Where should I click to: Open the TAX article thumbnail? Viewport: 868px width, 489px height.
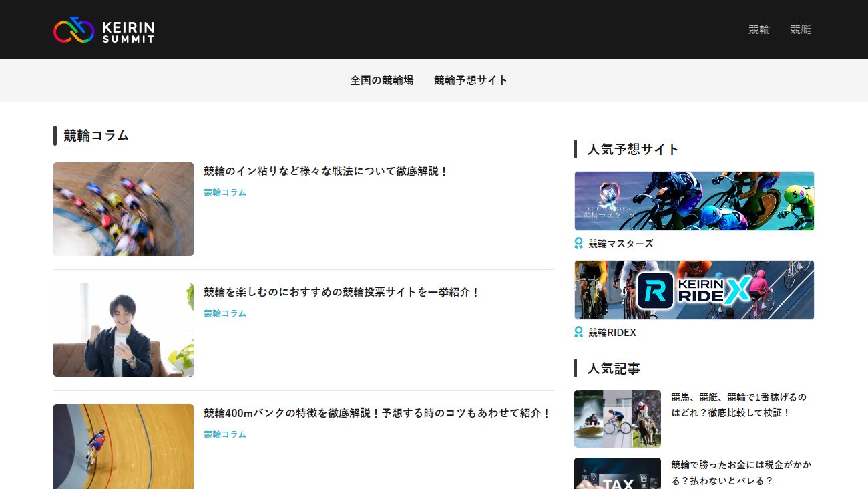pos(618,474)
